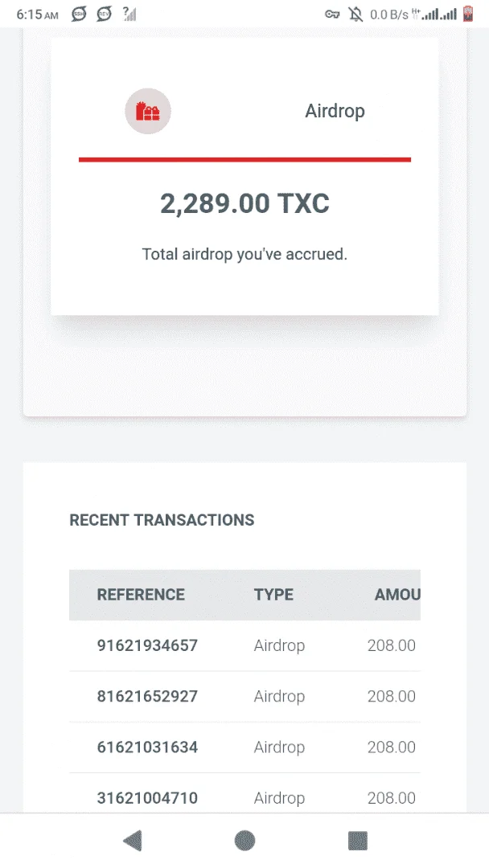
Task: Click the red progress bar under Airdrop
Action: click(244, 159)
